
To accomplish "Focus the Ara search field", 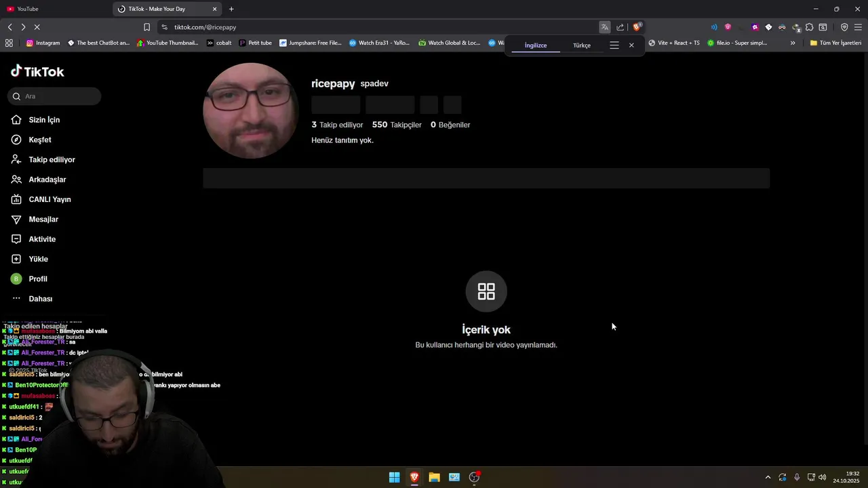I will click(x=55, y=96).
